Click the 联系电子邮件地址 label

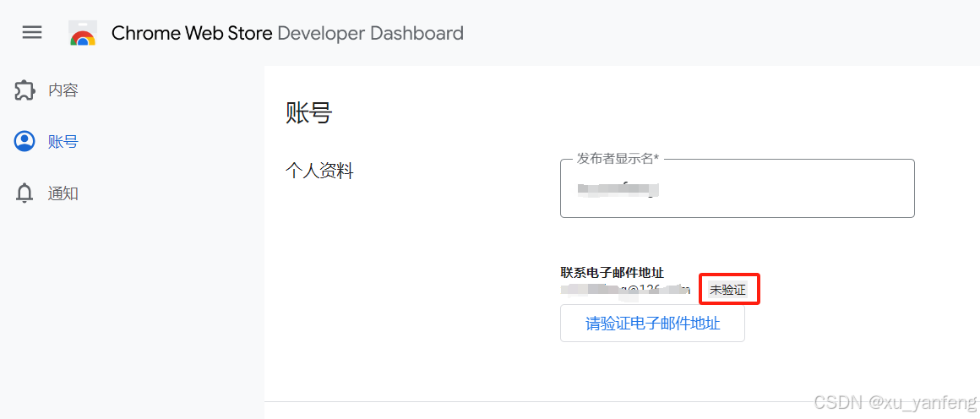point(612,273)
